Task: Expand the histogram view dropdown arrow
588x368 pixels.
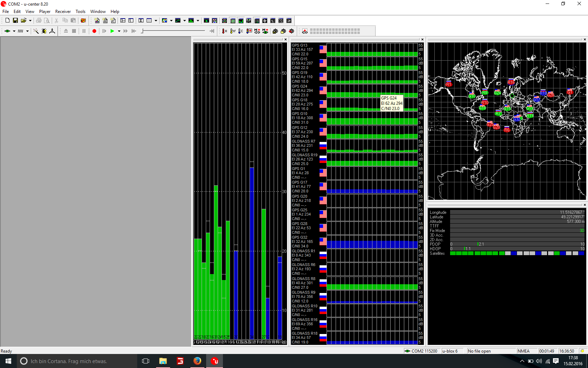Action: (198, 21)
